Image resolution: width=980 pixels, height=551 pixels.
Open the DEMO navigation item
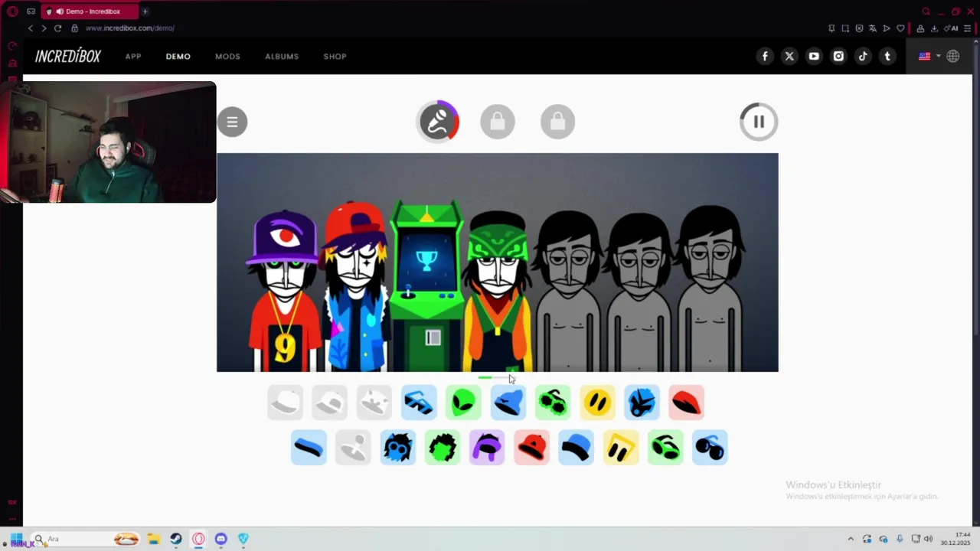tap(178, 57)
